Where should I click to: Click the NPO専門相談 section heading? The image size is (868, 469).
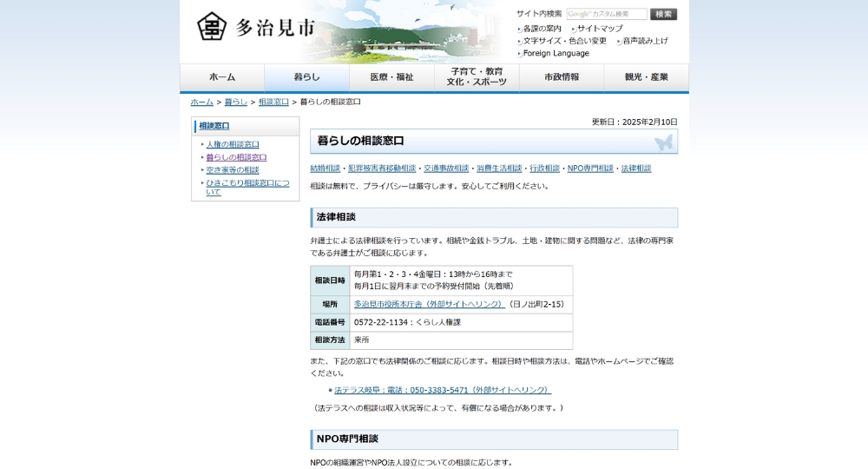pos(494,439)
